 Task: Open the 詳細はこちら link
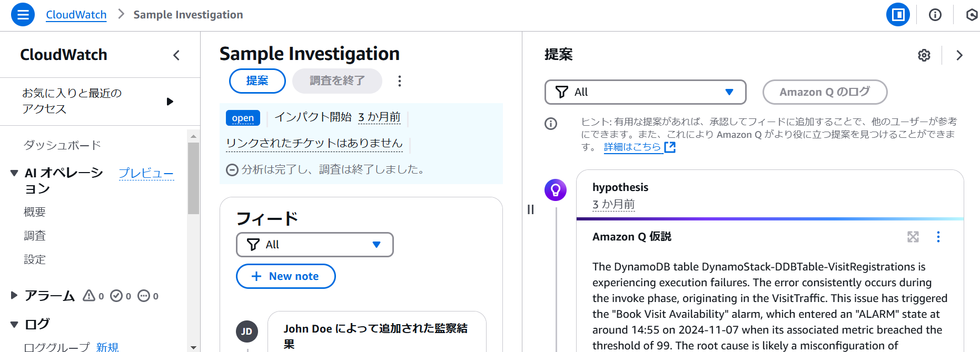click(639, 147)
